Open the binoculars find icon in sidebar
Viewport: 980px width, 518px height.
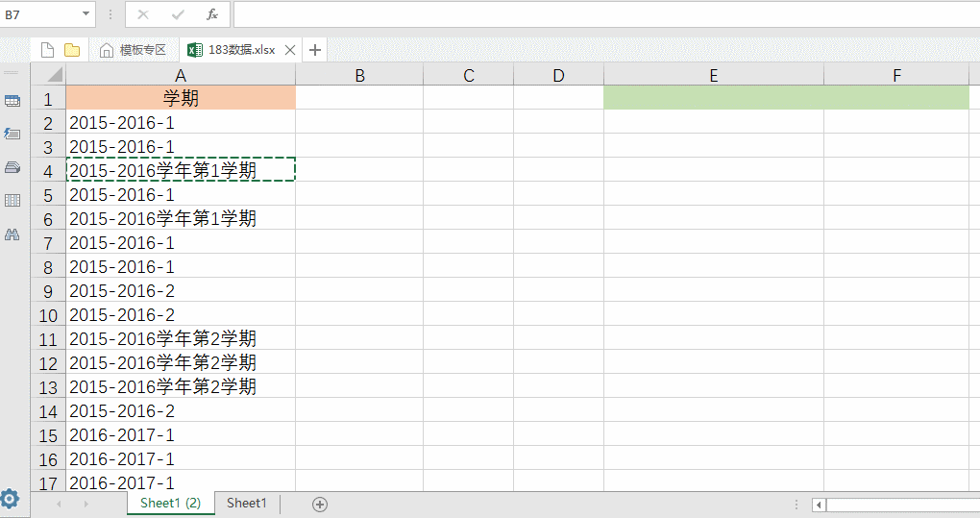pyautogui.click(x=12, y=234)
